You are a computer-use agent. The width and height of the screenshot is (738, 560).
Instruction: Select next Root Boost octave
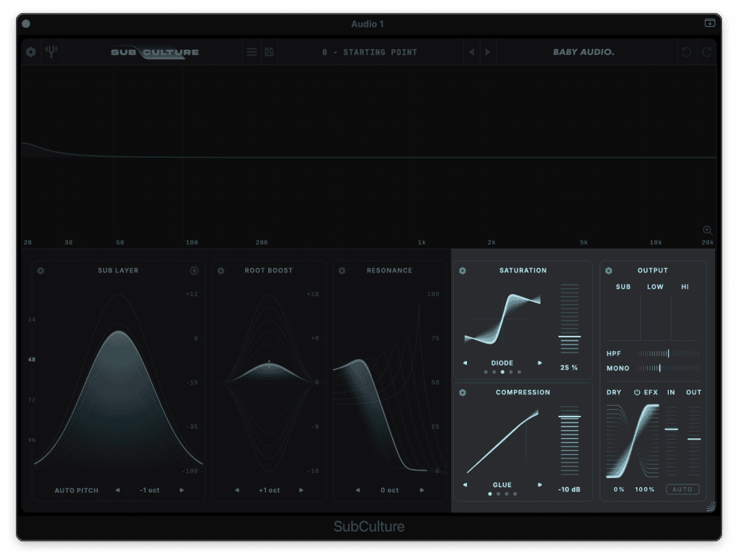(x=301, y=490)
